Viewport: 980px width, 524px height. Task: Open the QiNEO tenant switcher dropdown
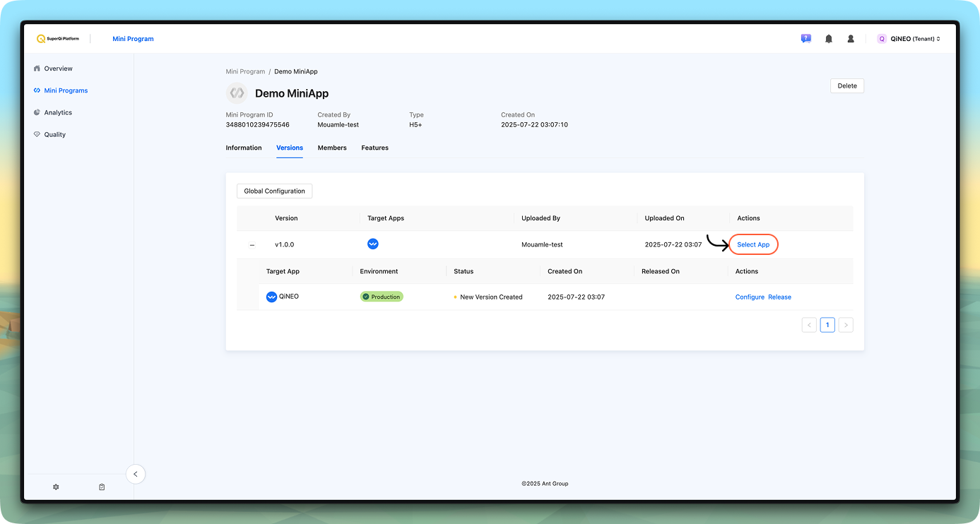point(909,39)
